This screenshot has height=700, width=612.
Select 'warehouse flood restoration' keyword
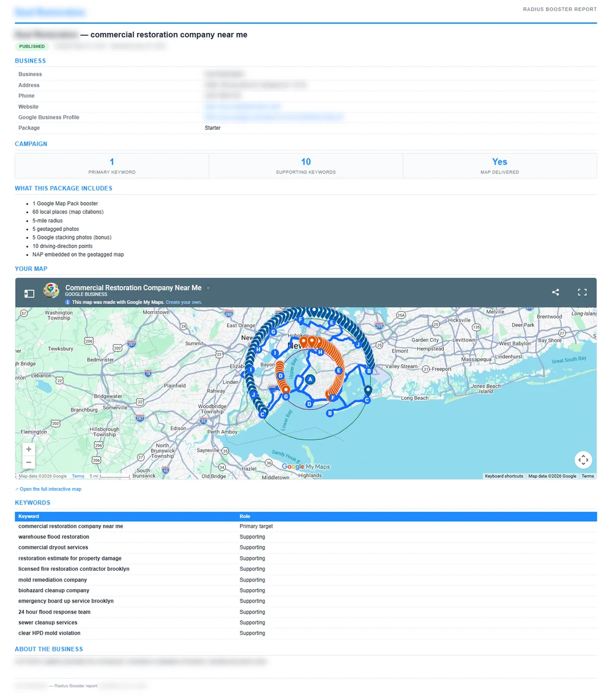click(x=53, y=537)
